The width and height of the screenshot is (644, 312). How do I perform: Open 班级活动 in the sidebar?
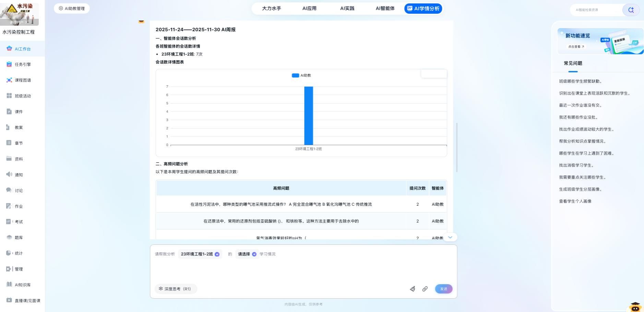(23, 96)
